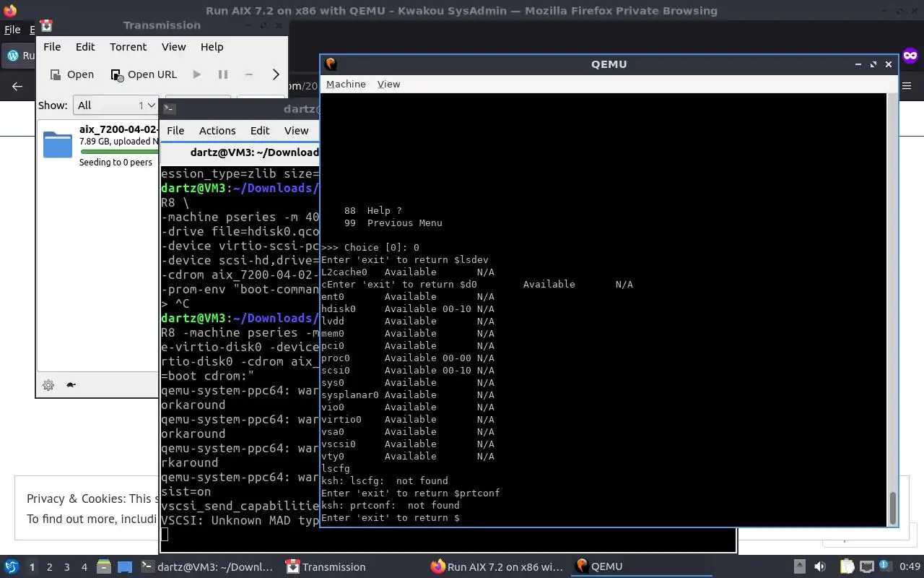Click the terminal cursor on the last line
The height and width of the screenshot is (578, 924).
pos(165,535)
